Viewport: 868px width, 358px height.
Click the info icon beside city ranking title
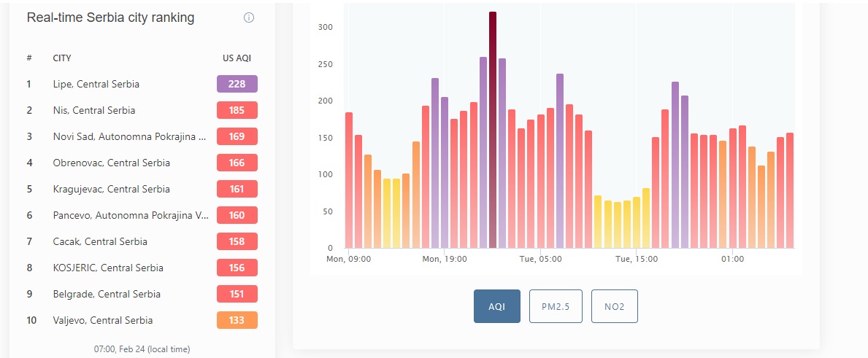pyautogui.click(x=248, y=17)
